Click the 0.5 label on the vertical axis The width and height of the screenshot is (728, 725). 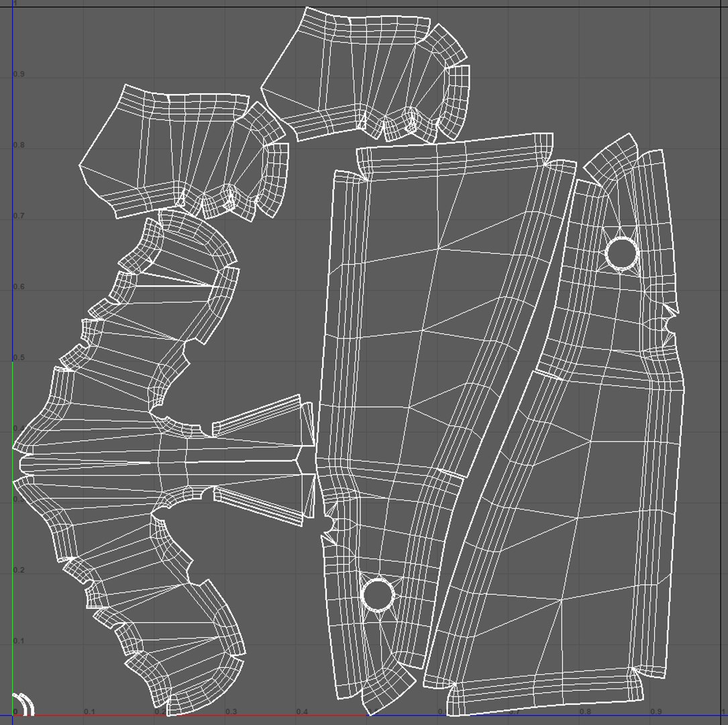pos(19,358)
